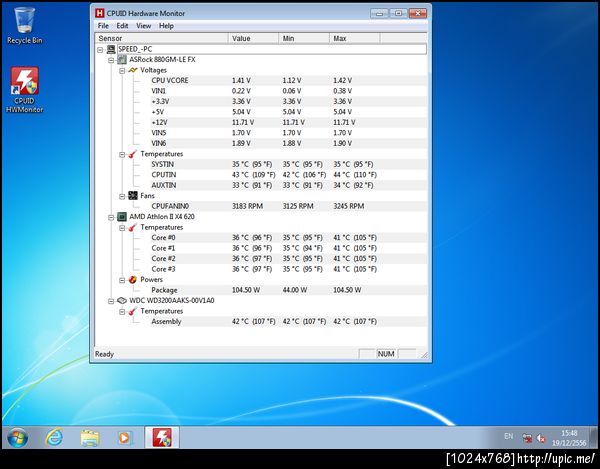Click the Max column header
This screenshot has width=600, height=469.
(355, 38)
